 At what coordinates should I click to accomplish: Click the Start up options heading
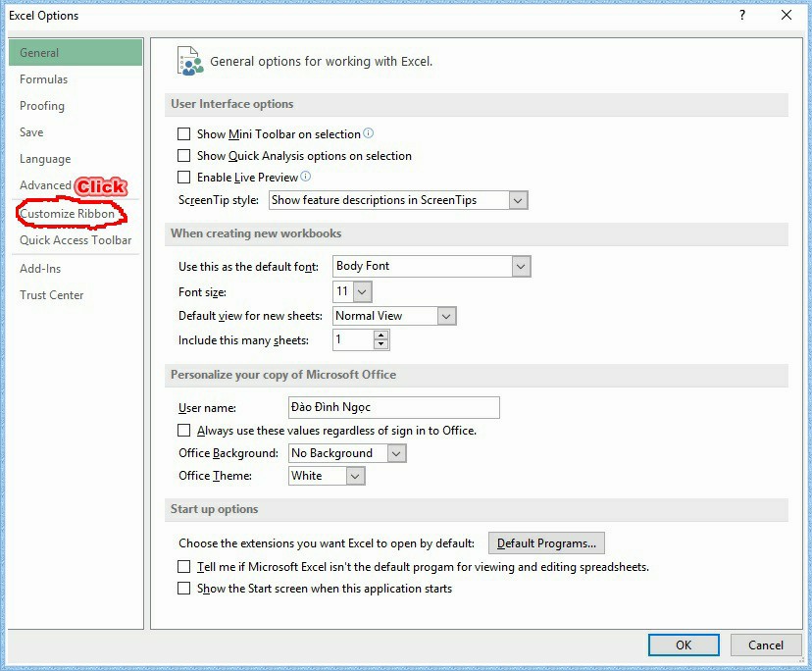[215, 509]
